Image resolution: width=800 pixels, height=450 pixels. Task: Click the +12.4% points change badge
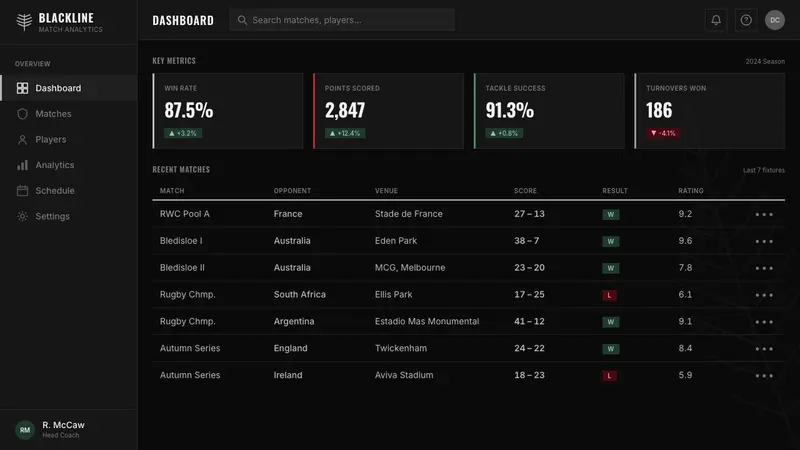pos(345,133)
